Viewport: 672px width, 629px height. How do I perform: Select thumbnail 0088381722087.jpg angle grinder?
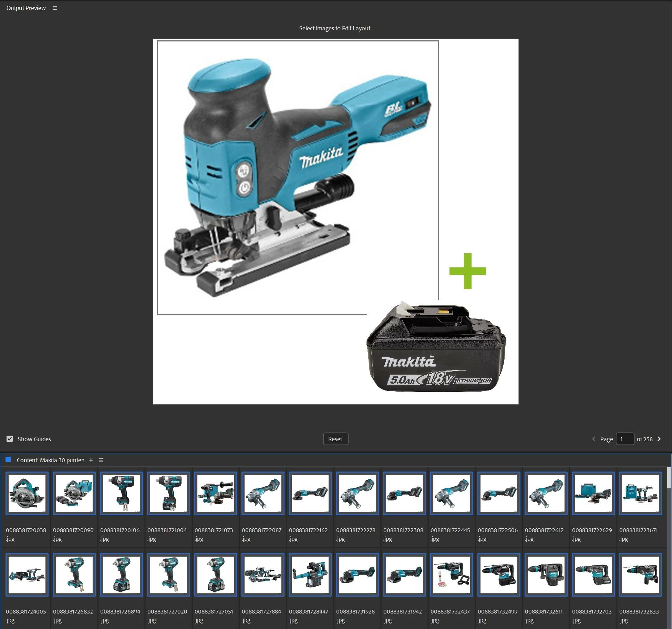263,493
